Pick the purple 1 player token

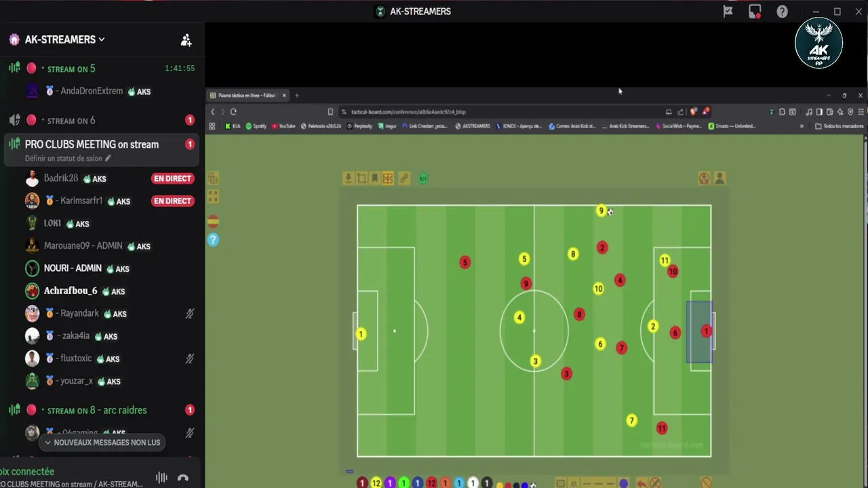[x=390, y=483]
